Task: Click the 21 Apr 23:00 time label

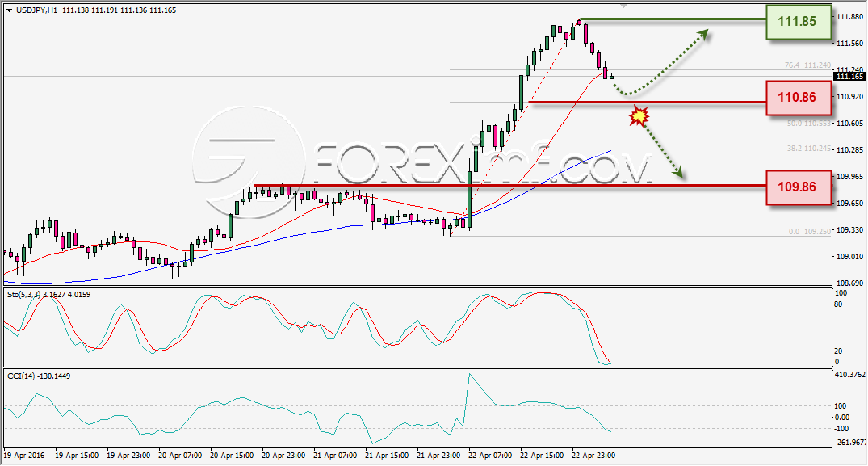Action: click(x=438, y=456)
